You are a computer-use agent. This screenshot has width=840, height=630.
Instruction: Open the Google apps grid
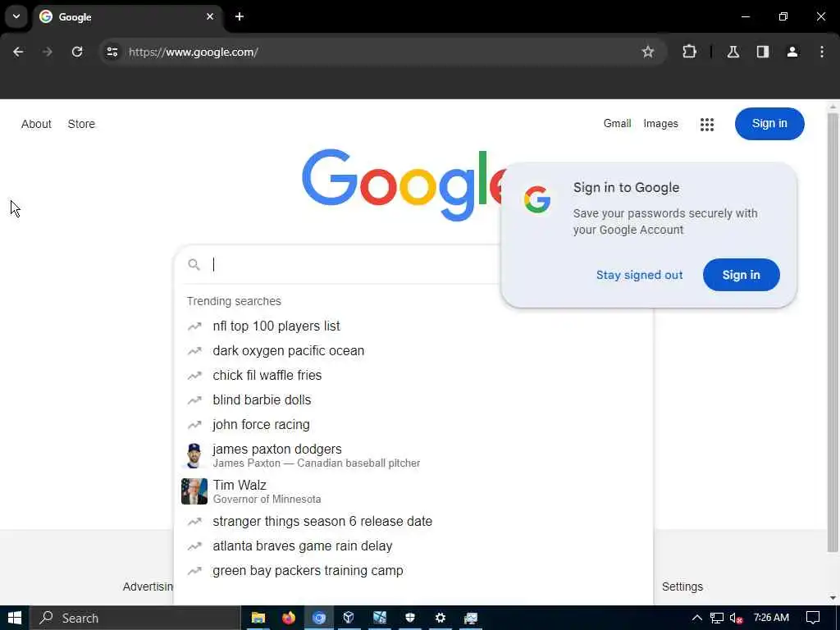(x=706, y=125)
